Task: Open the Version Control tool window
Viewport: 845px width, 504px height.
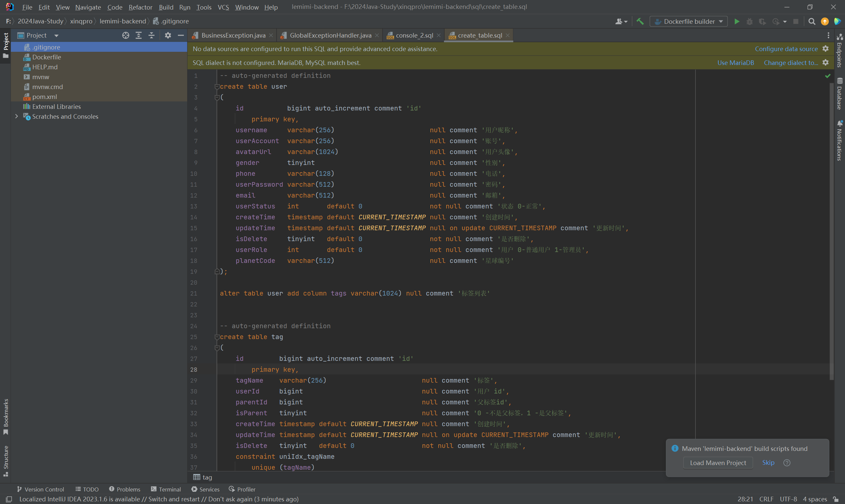Action: pyautogui.click(x=40, y=489)
